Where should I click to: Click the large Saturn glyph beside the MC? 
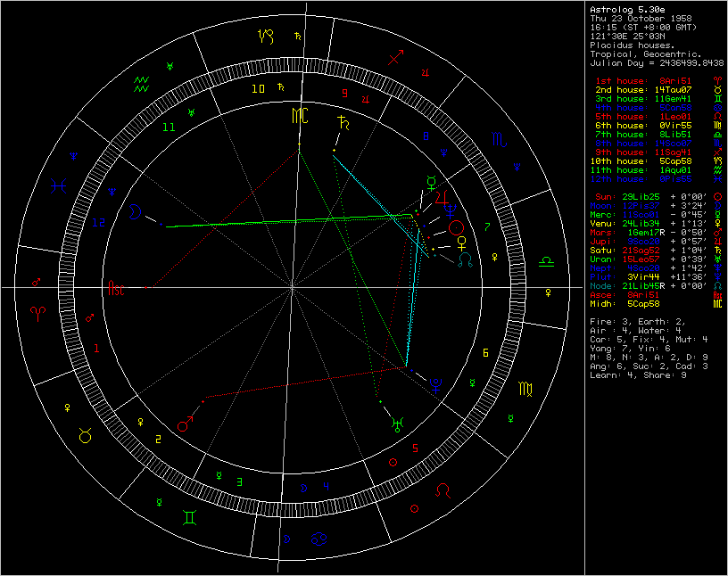point(342,122)
